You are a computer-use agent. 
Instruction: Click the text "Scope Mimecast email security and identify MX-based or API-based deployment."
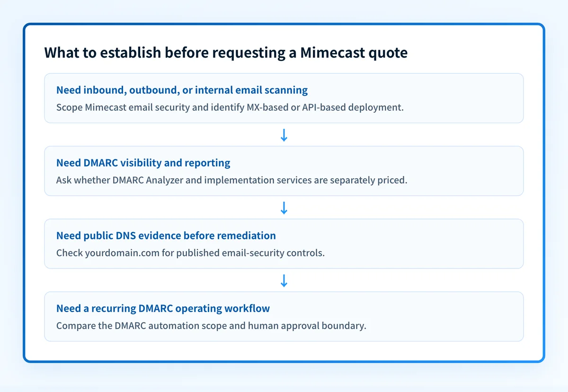(230, 107)
